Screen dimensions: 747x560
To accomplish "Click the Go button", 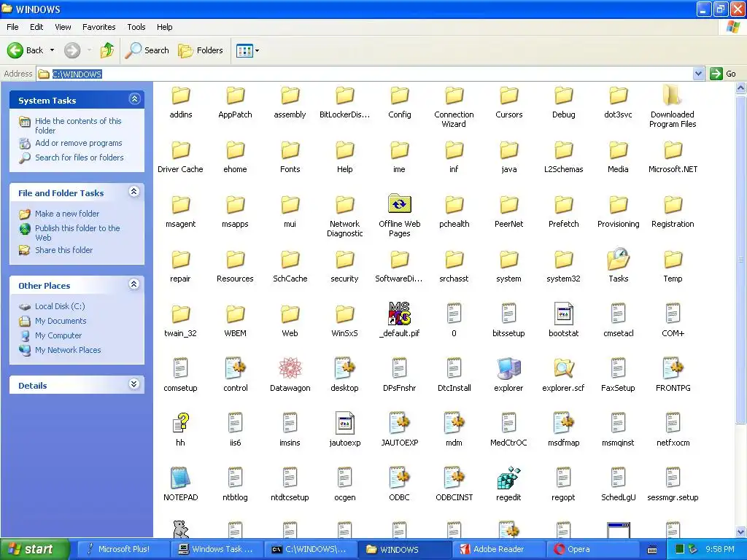I will (x=723, y=74).
